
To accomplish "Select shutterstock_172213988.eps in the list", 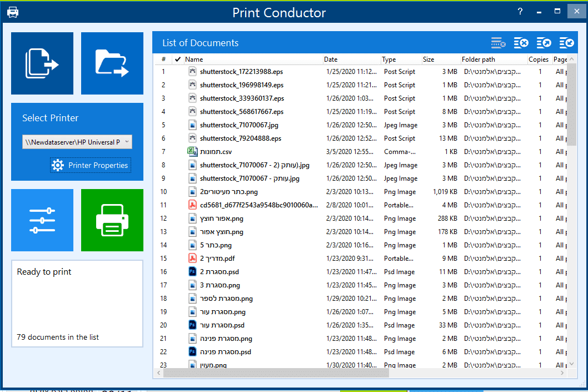I will coord(242,72).
